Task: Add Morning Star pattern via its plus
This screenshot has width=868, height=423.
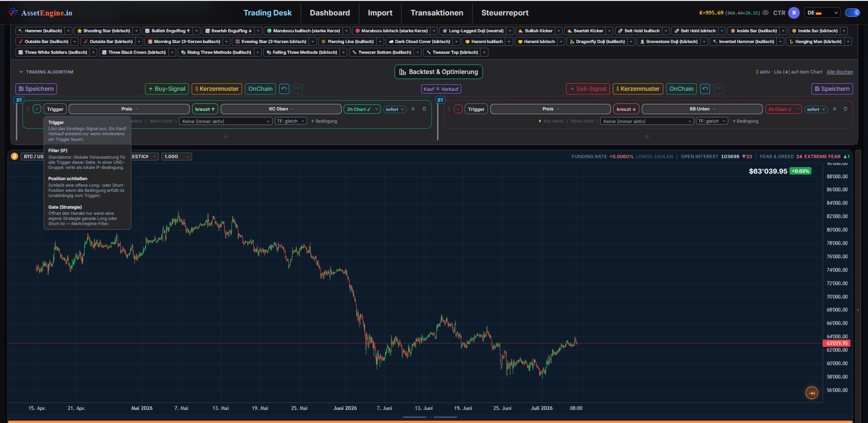Action: tap(226, 42)
